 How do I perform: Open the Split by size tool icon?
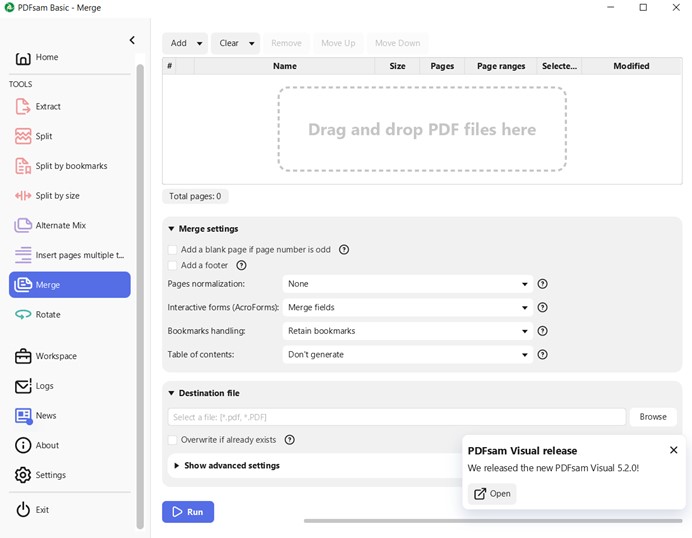[23, 196]
